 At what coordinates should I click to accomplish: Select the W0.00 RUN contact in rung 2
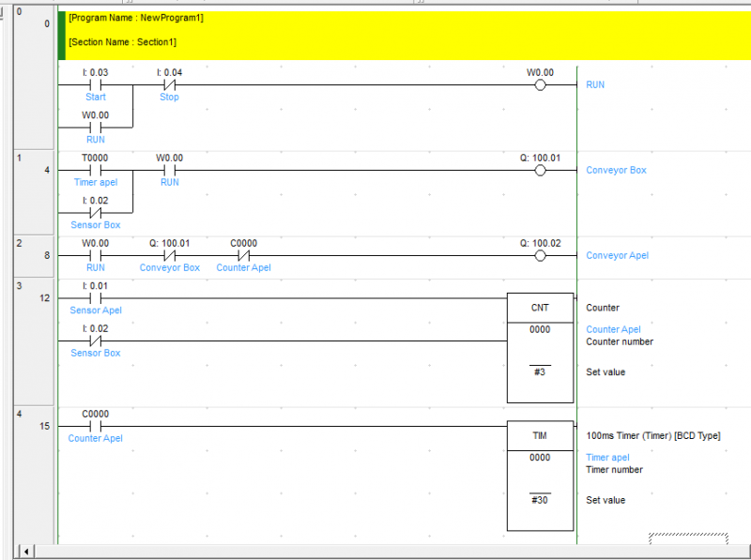click(96, 255)
